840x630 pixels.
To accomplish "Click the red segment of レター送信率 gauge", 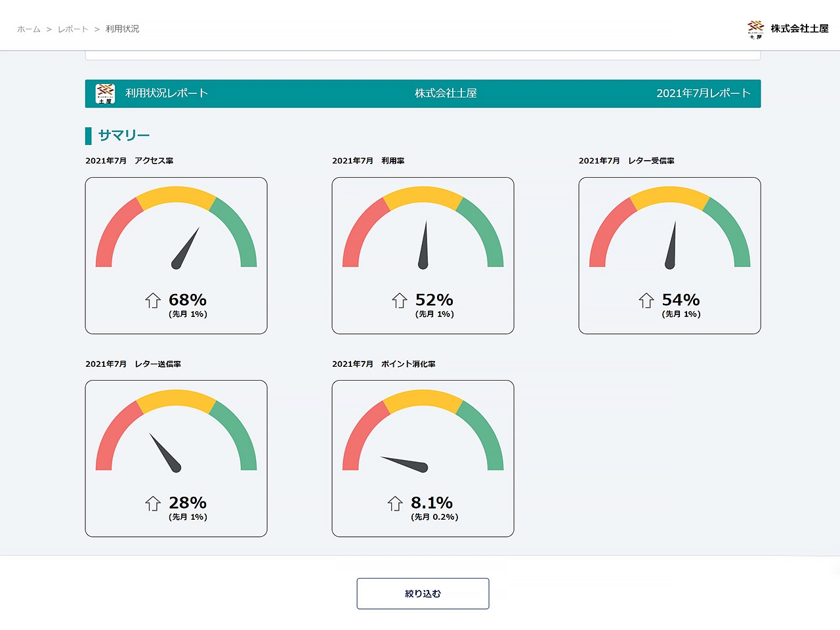I will click(x=112, y=433).
